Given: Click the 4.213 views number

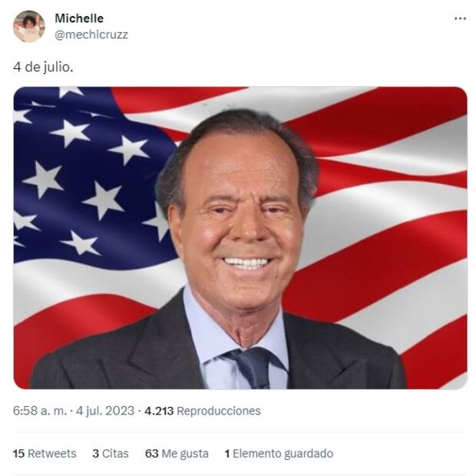Looking at the screenshot, I should pos(159,411).
